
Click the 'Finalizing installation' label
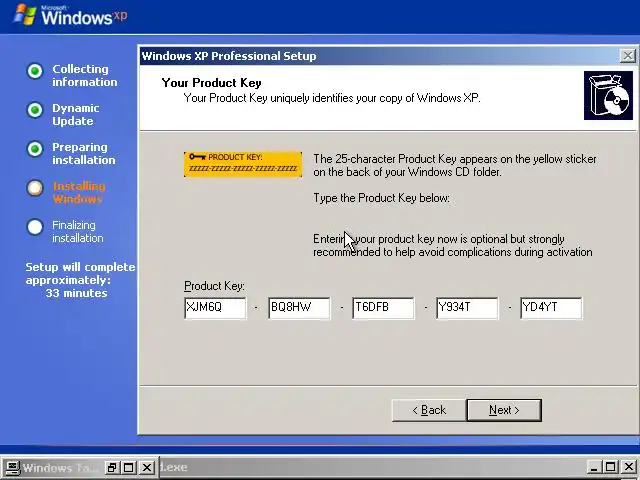[x=78, y=231]
